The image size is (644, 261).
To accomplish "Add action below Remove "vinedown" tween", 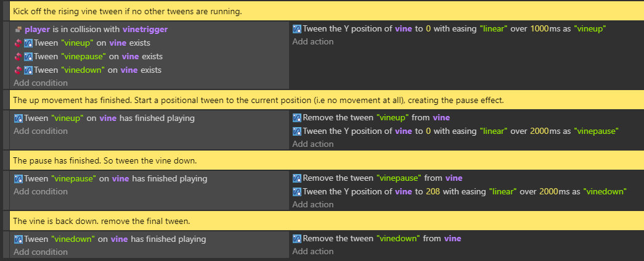I will (x=313, y=252).
